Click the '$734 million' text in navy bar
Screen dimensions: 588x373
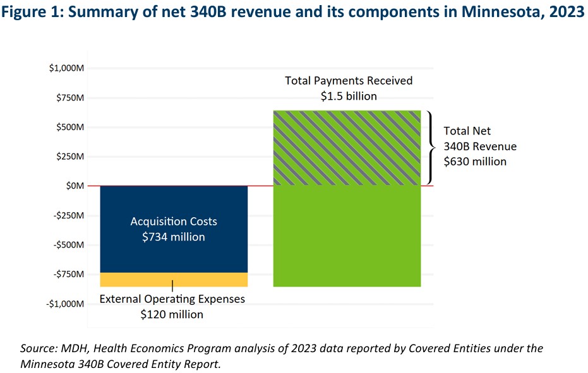(174, 237)
